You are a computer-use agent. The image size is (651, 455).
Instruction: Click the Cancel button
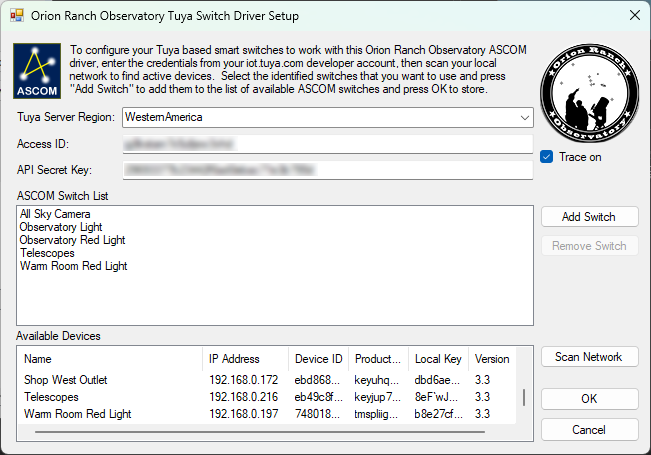point(589,429)
